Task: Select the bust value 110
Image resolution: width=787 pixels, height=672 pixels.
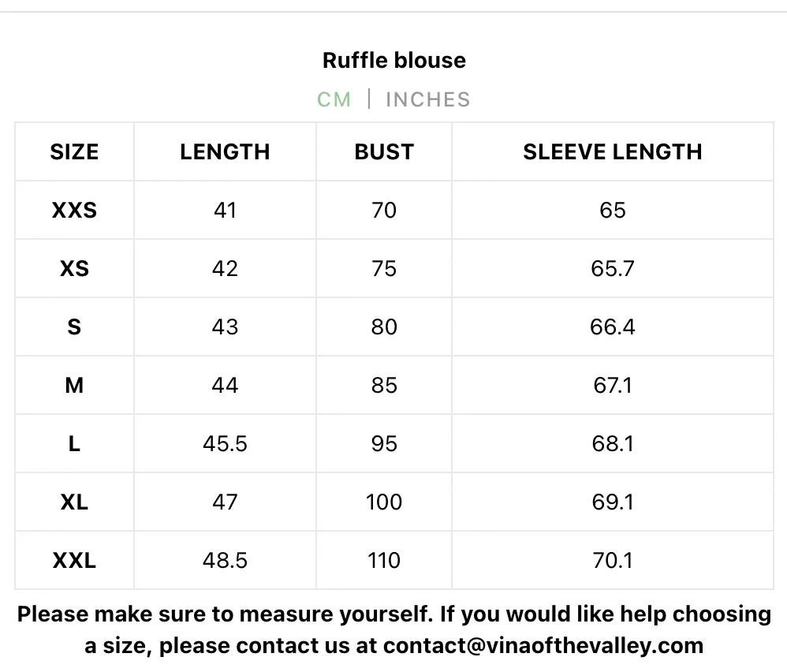Action: tap(384, 560)
